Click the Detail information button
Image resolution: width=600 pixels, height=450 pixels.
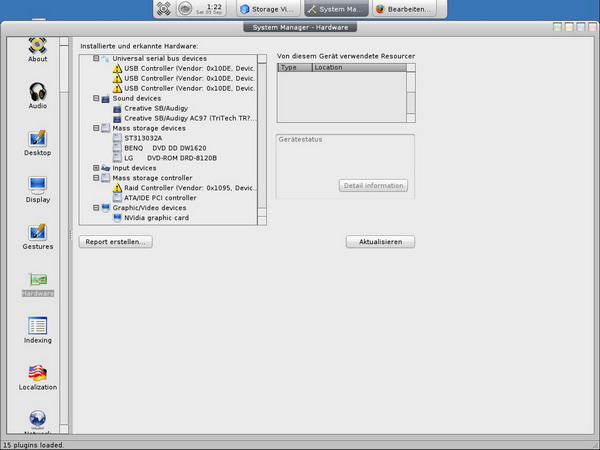coord(373,186)
